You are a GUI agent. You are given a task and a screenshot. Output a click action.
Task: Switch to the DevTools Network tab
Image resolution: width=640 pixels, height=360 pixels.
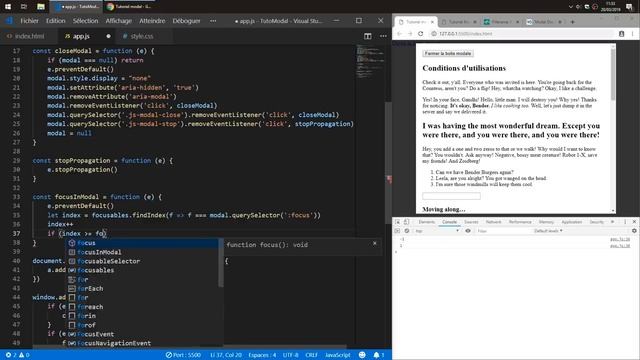493,222
